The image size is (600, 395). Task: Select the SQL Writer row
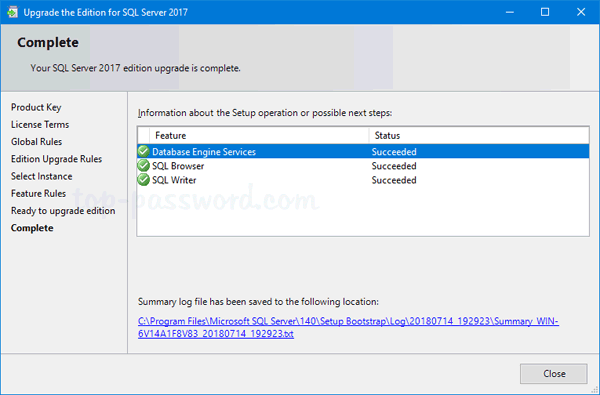(363, 180)
